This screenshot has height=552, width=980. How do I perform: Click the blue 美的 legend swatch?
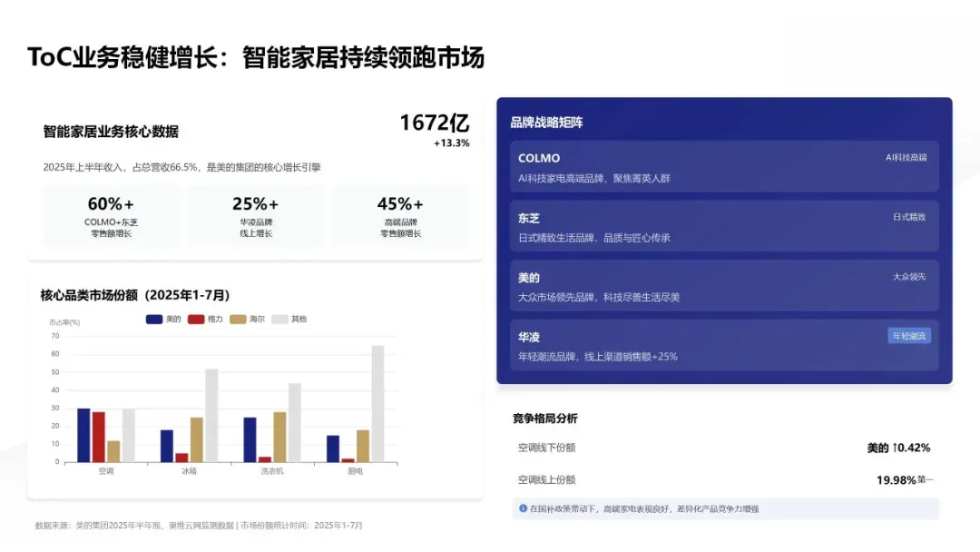click(x=154, y=320)
